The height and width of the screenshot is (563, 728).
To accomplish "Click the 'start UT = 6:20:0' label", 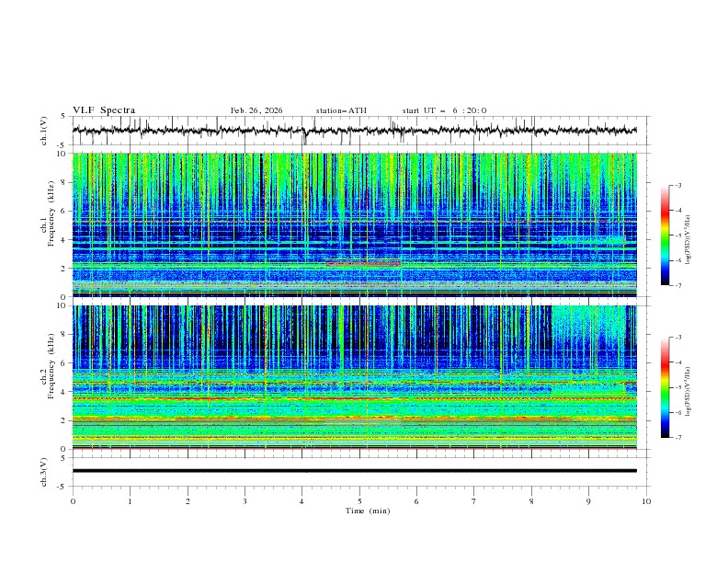I will pos(444,110).
